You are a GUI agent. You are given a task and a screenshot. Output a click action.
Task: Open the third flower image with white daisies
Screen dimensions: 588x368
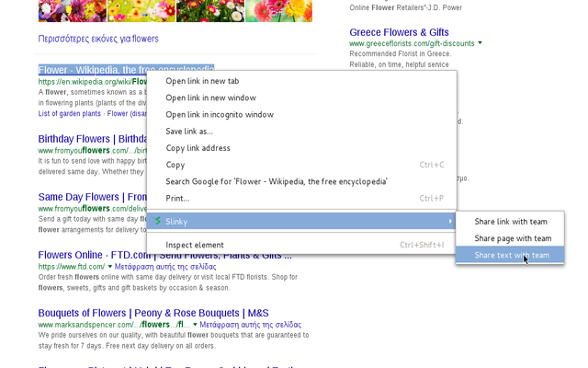[210, 11]
